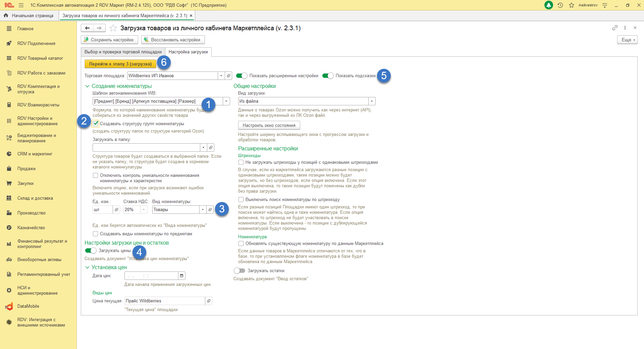Collapse the Установка цен section
The width and height of the screenshot is (644, 349).
87,267
